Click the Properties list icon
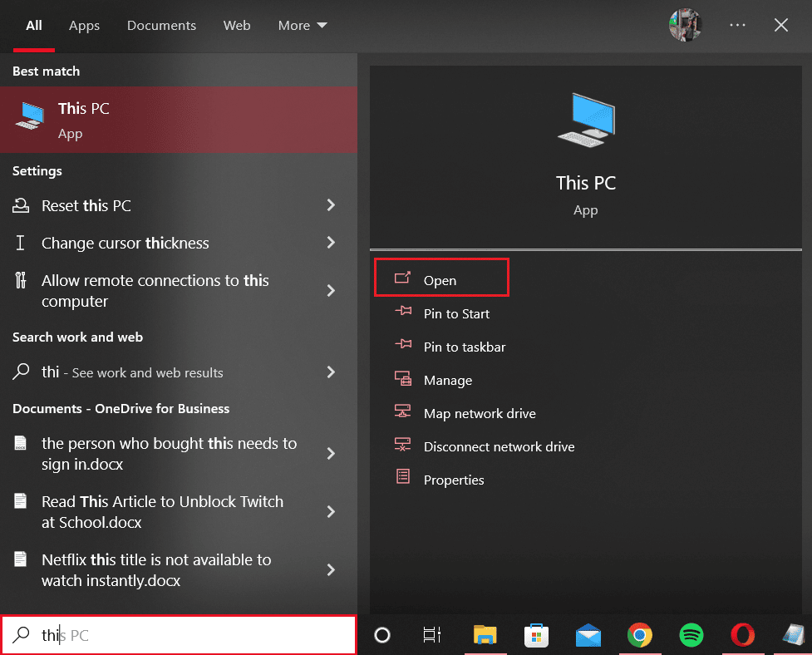The height and width of the screenshot is (655, 812). (x=403, y=476)
